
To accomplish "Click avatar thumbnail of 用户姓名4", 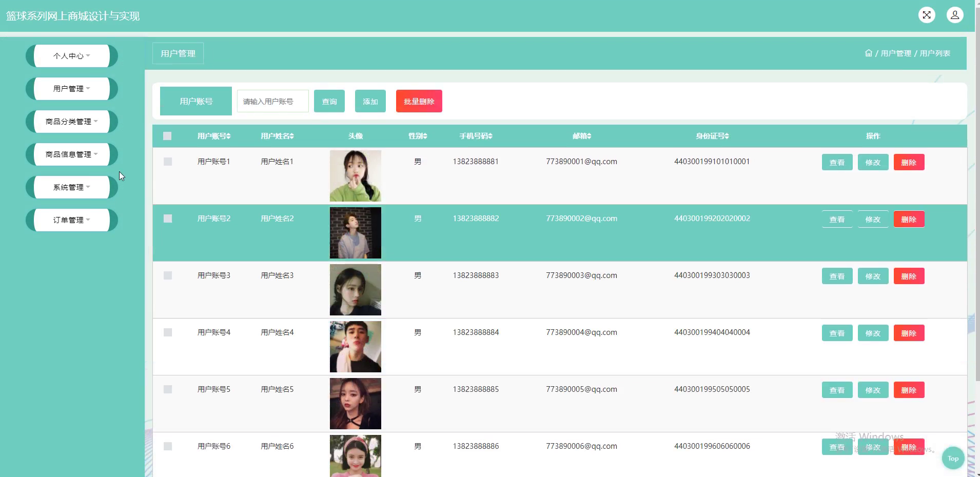I will tap(356, 347).
